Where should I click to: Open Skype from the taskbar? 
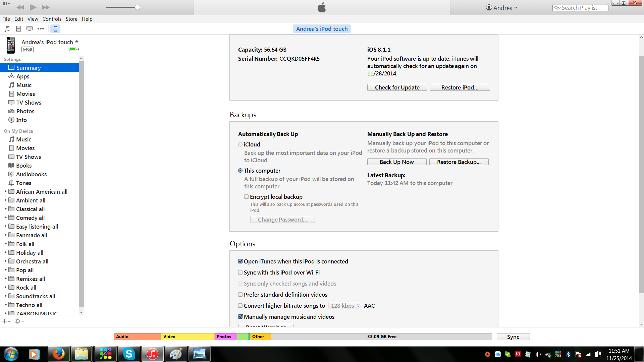pos(129,354)
